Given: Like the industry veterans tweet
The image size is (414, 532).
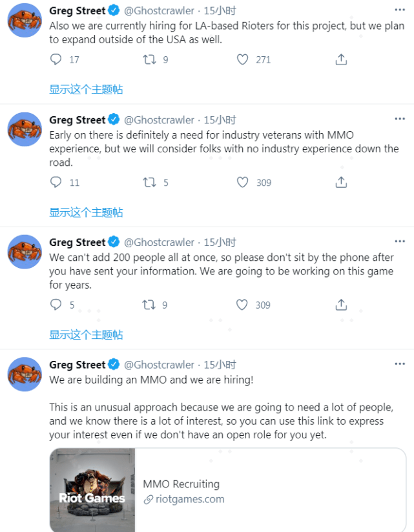Looking at the screenshot, I should tap(243, 183).
